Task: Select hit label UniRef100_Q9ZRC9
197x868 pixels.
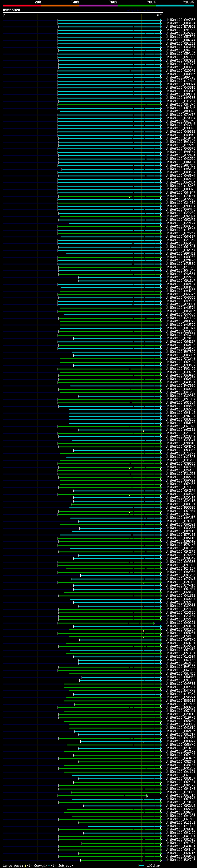Action: [180, 409]
